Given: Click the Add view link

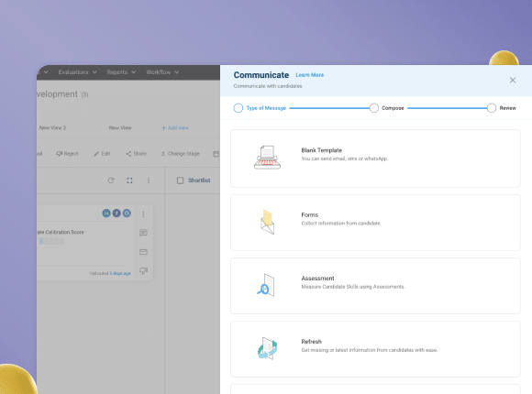Looking at the screenshot, I should [174, 128].
